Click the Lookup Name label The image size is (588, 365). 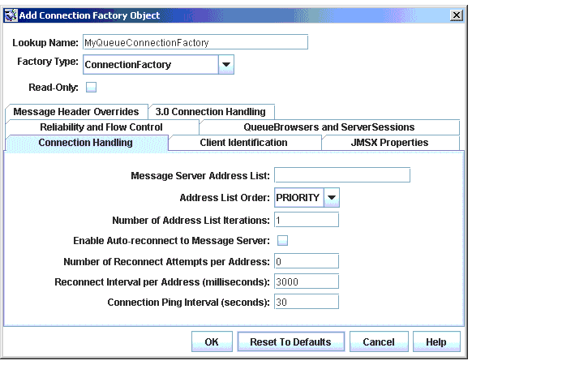[45, 43]
